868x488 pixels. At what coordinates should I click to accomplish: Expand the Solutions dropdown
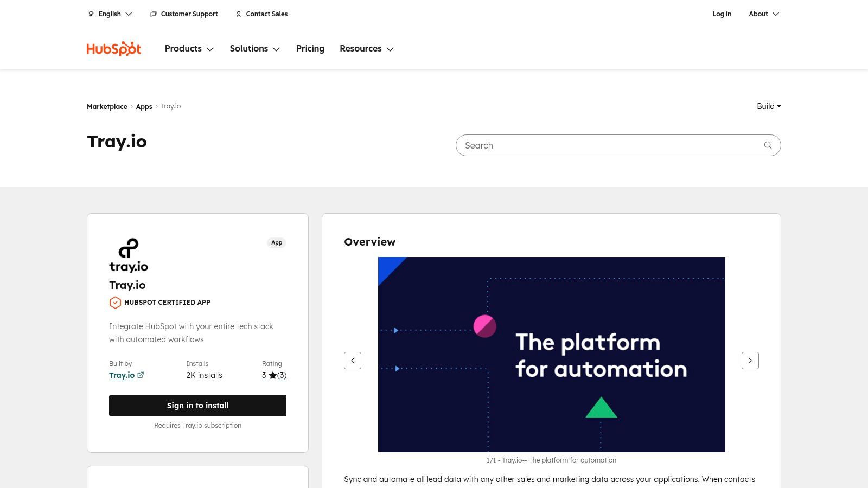pyautogui.click(x=254, y=49)
